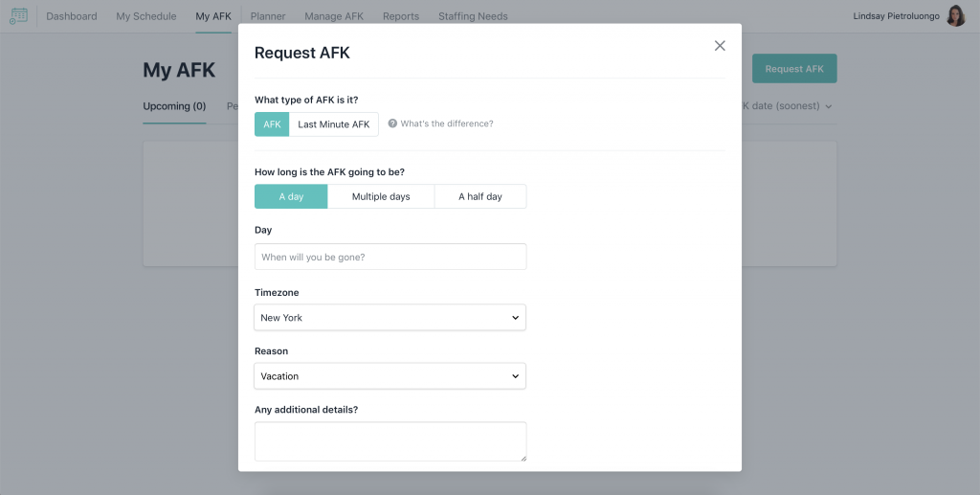This screenshot has width=980, height=495.
Task: Choose the Multiple days duration option
Action: [x=381, y=196]
